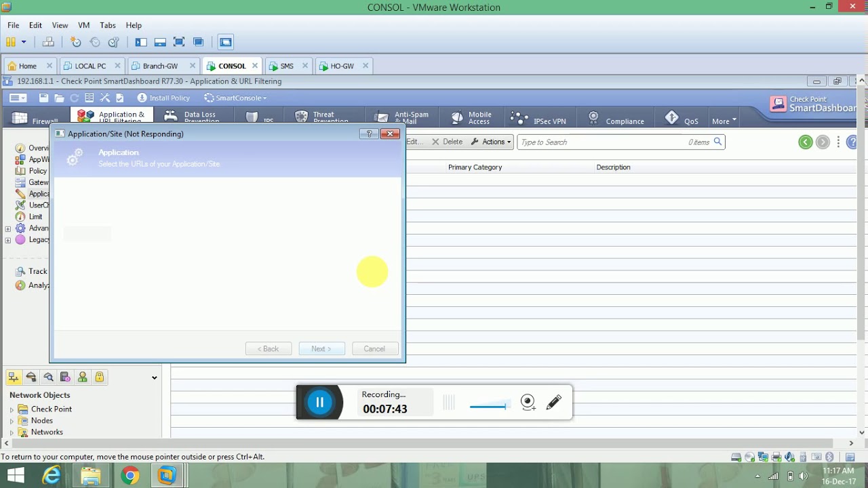Open the snapshot manager icon
The height and width of the screenshot is (488, 868).
[x=114, y=42]
